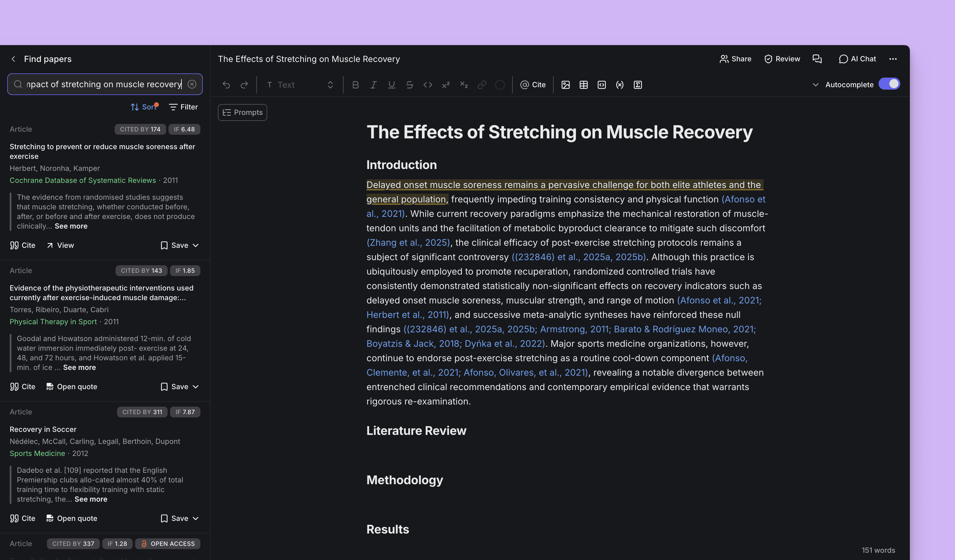
Task: Click the OPEN ACCESS badge
Action: coord(168,544)
